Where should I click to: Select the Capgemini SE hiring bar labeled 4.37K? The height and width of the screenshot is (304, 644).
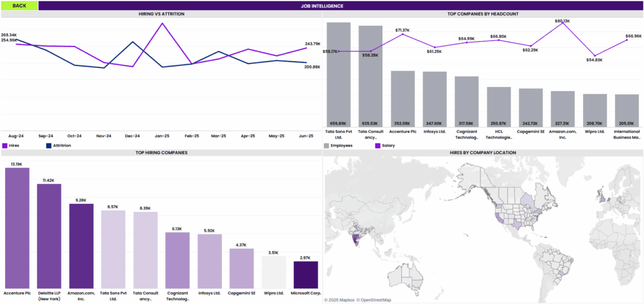point(241,268)
